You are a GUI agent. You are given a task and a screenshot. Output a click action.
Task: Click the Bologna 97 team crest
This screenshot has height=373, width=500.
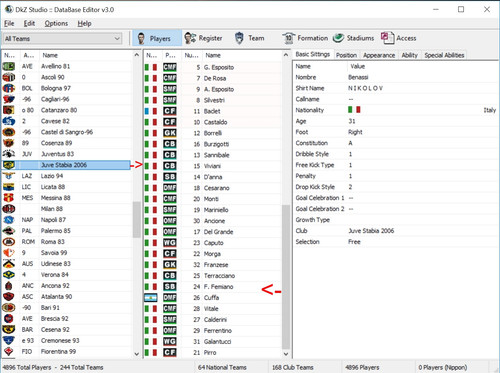coord(9,88)
